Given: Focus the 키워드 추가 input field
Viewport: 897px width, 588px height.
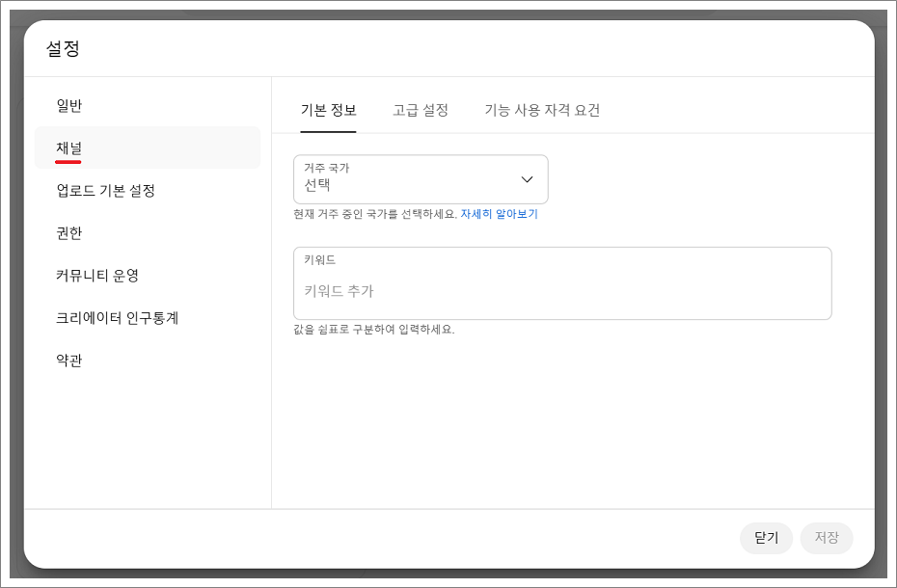Looking at the screenshot, I should pos(562,283).
